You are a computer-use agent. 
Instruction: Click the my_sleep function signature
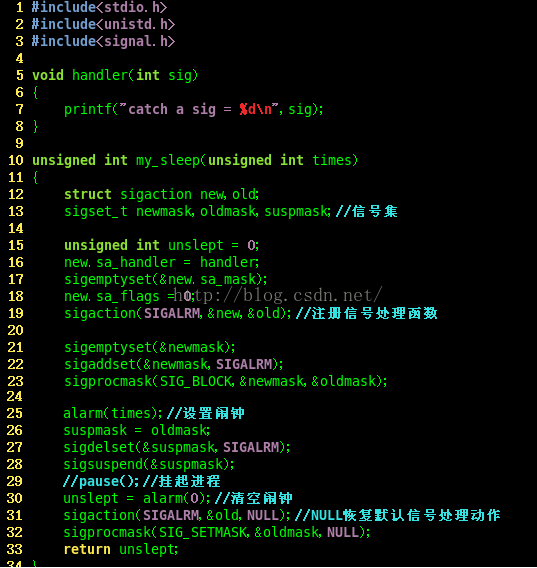point(195,160)
